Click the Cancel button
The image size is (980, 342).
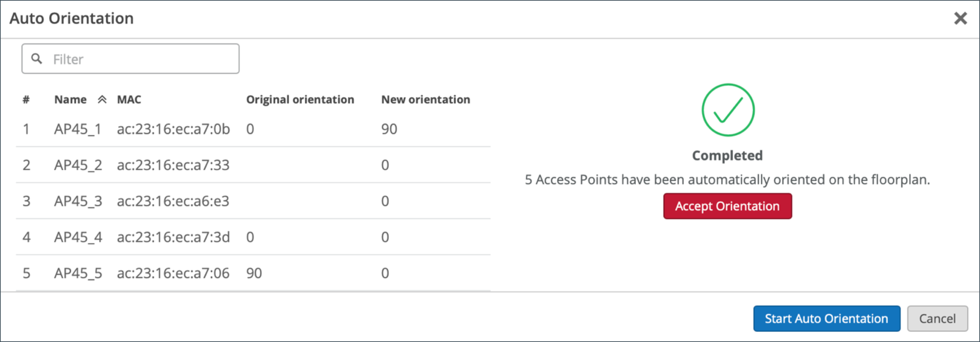pos(937,318)
